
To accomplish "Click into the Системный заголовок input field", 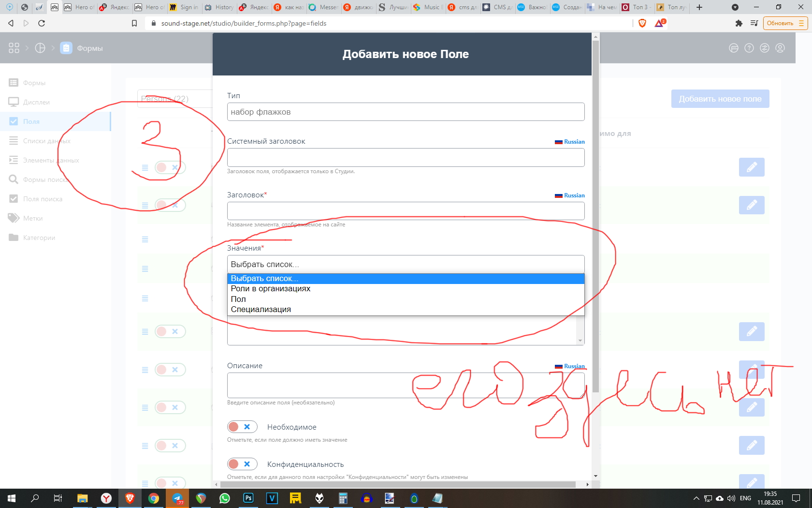I will click(x=406, y=158).
